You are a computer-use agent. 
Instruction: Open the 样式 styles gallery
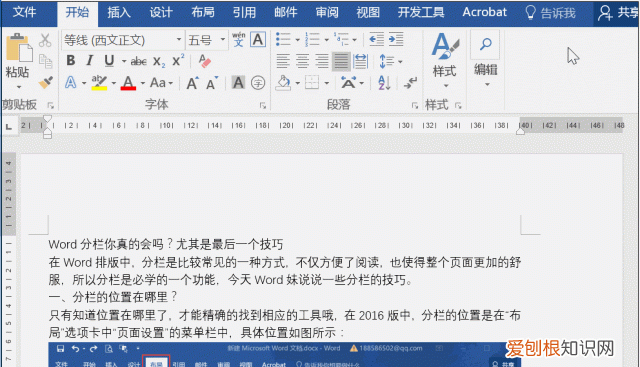[444, 60]
